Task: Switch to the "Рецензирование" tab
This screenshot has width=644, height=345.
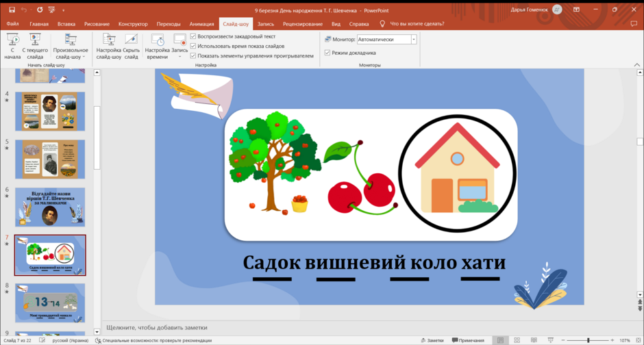Action: pyautogui.click(x=303, y=24)
